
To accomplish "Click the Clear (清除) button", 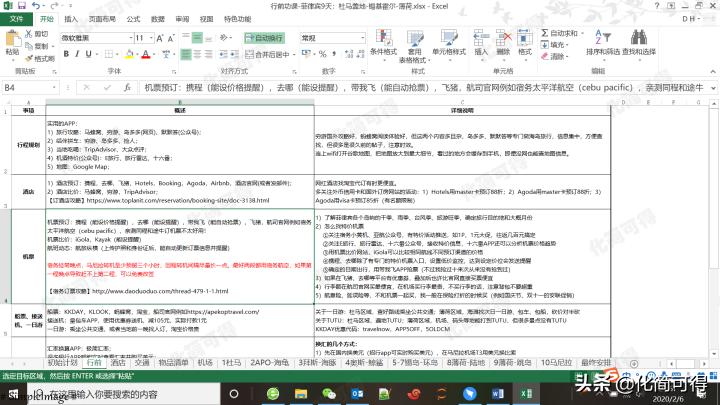I will click(555, 56).
